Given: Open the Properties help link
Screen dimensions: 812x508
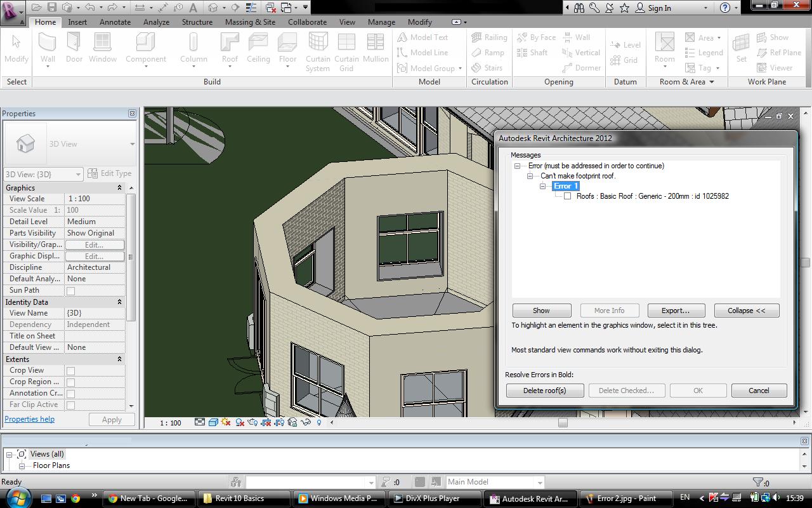Looking at the screenshot, I should 30,419.
